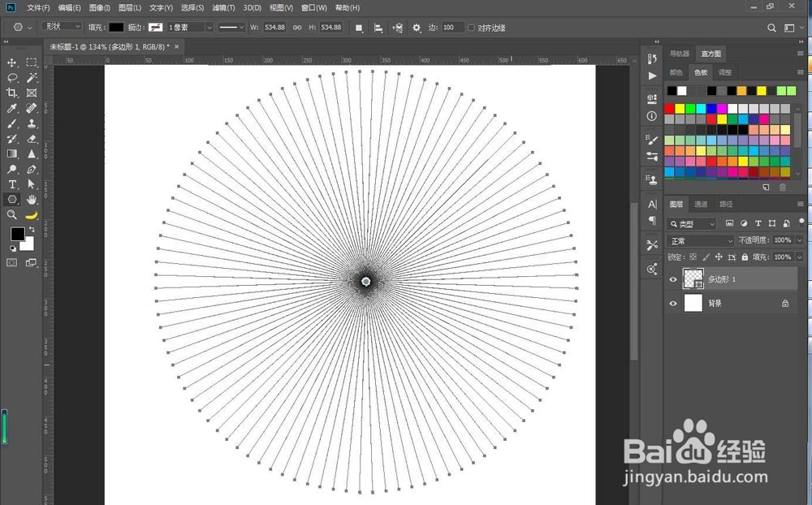Open the 图像(I) menu

point(99,8)
